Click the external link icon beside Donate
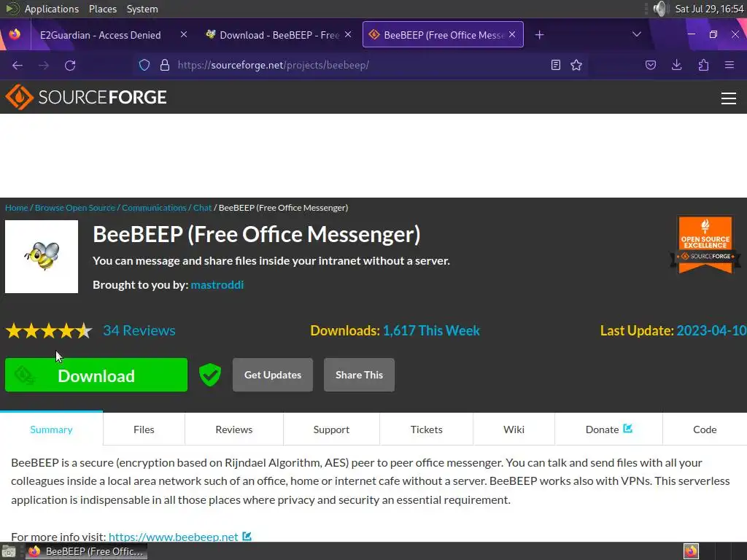Viewport: 747px width, 560px height. pos(628,429)
